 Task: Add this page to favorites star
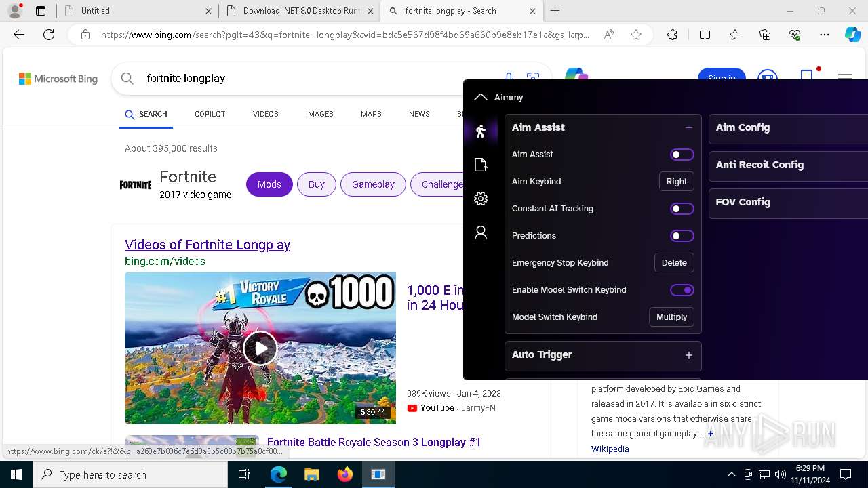pos(636,35)
